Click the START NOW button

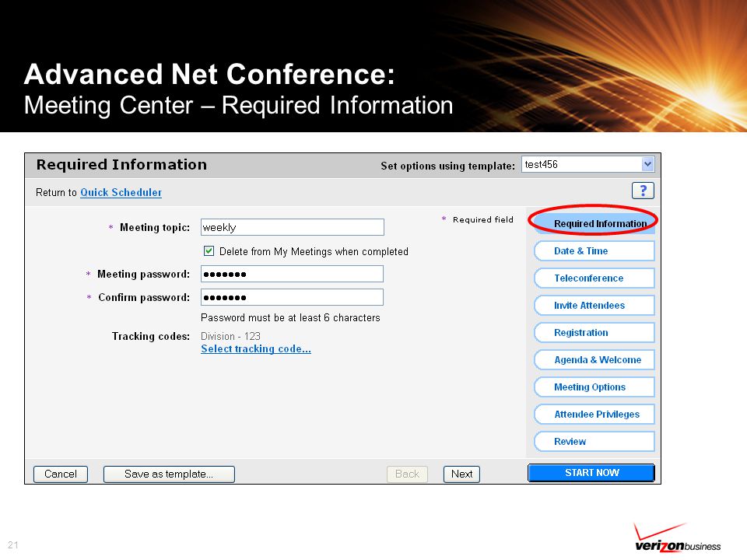[x=591, y=473]
